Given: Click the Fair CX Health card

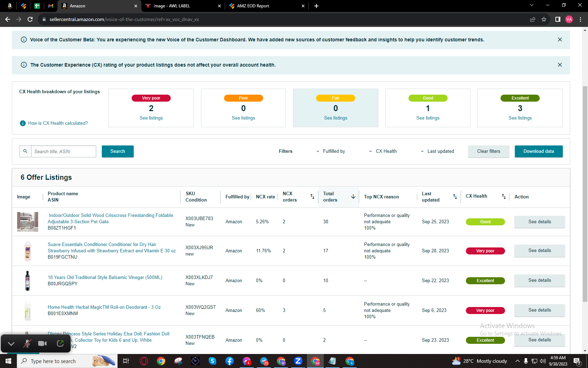Looking at the screenshot, I should pos(336,108).
